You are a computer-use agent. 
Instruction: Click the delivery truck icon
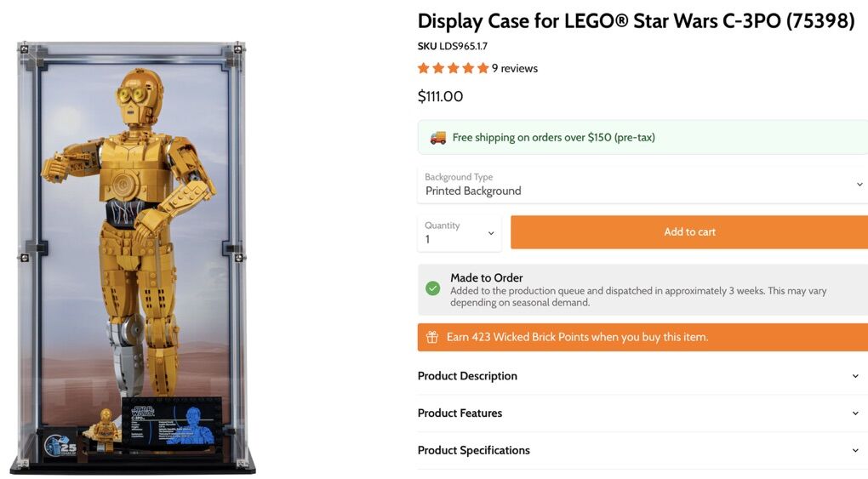click(x=437, y=137)
